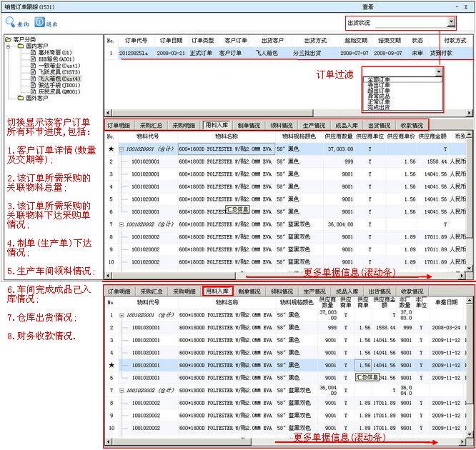Click the magnifier 查询 (query) toolbar icon
Screen dimensions: 476x450
[10, 22]
